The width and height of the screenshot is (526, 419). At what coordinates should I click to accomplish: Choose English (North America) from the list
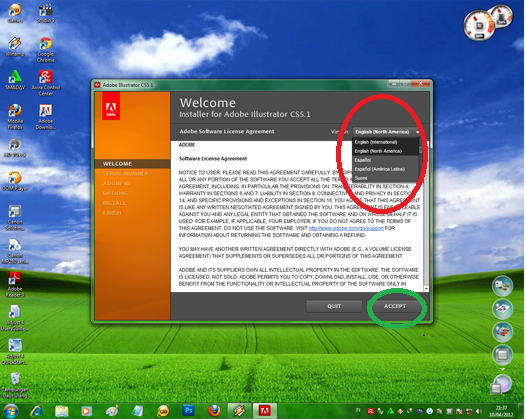(x=386, y=151)
